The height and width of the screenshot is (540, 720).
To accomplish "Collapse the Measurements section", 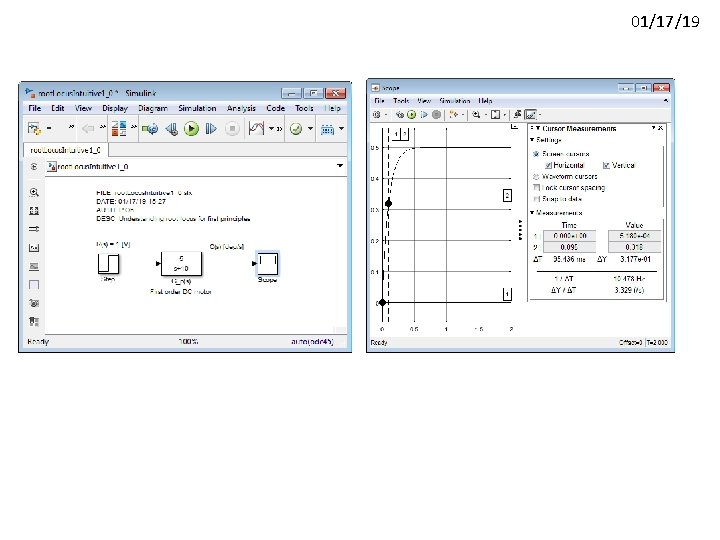I will click(532, 213).
